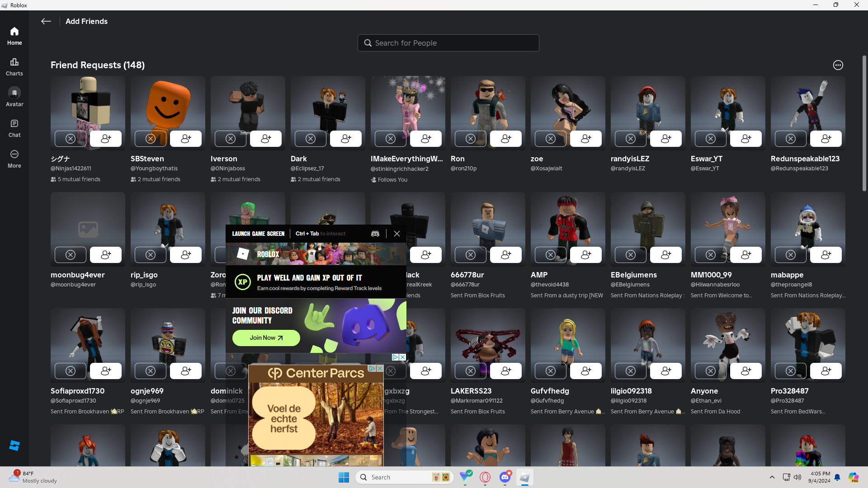Show hidden icons chevron in system tray
The width and height of the screenshot is (868, 488).
pyautogui.click(x=772, y=477)
